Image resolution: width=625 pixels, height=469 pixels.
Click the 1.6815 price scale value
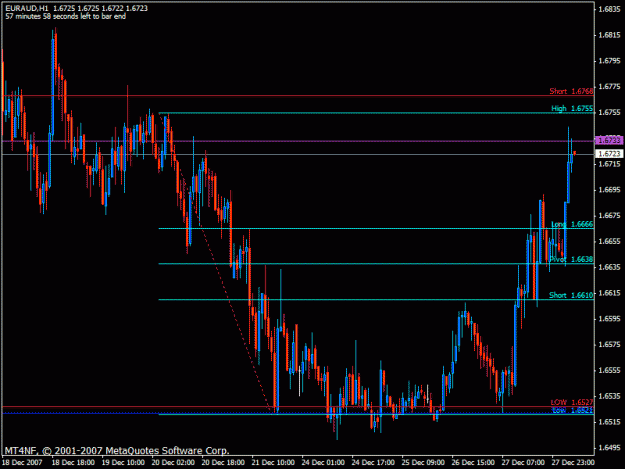click(610, 35)
